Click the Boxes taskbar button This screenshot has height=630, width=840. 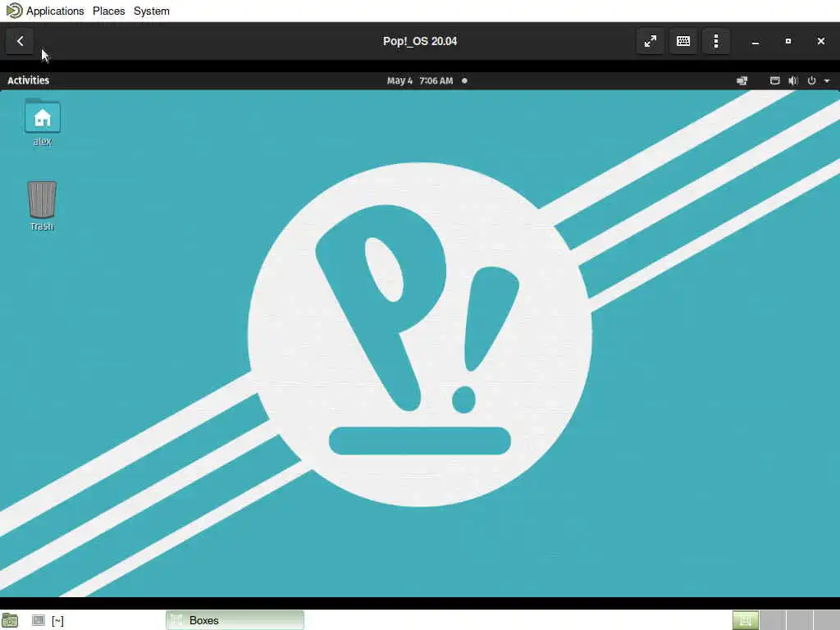pos(235,620)
